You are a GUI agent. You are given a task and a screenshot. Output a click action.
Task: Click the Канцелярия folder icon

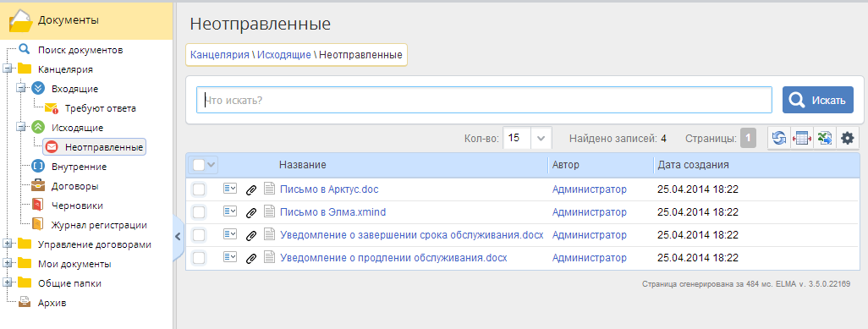[x=25, y=69]
